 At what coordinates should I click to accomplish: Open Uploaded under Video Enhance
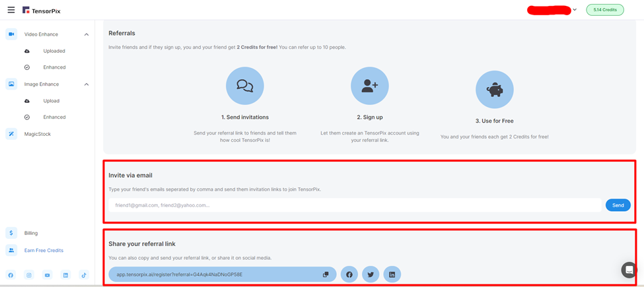[x=54, y=51]
